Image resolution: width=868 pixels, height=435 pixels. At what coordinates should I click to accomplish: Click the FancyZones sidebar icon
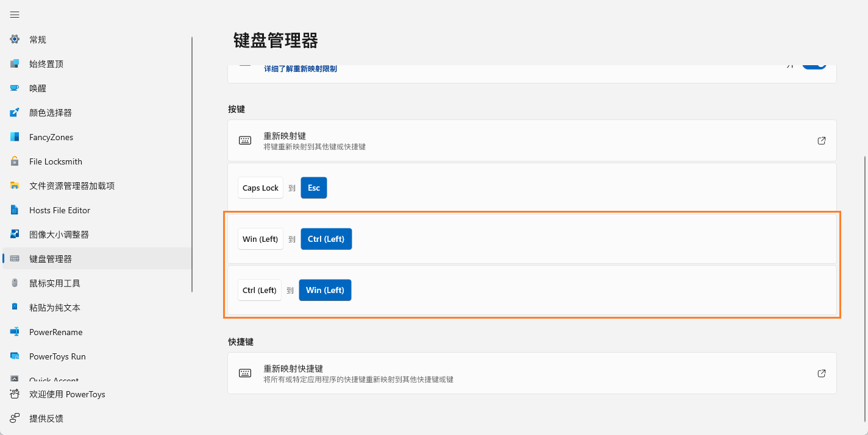(x=15, y=137)
